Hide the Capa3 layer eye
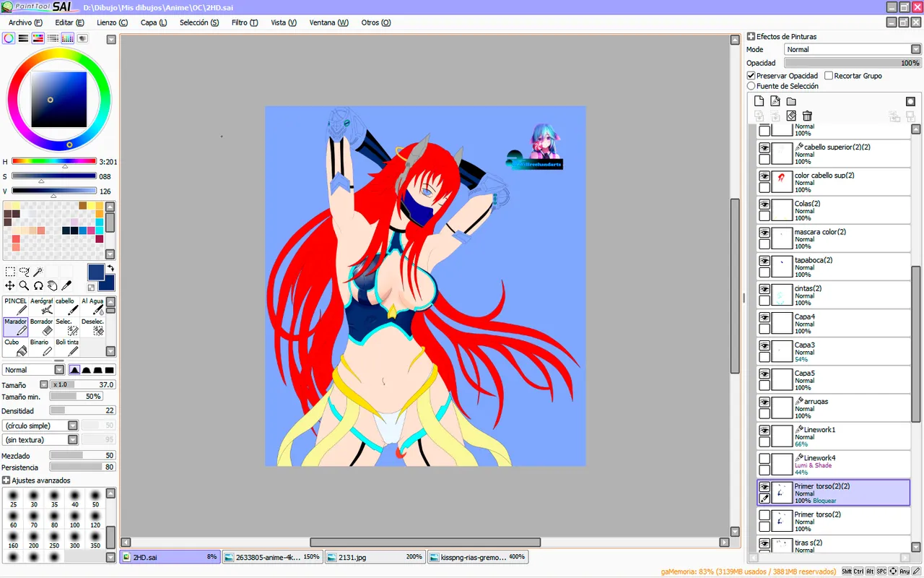Screen dimensions: 924x578 [764, 346]
